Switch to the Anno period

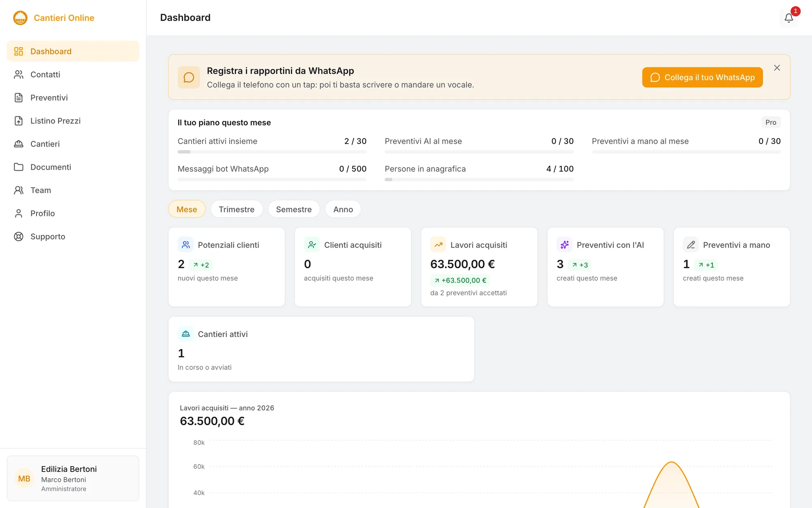point(343,209)
